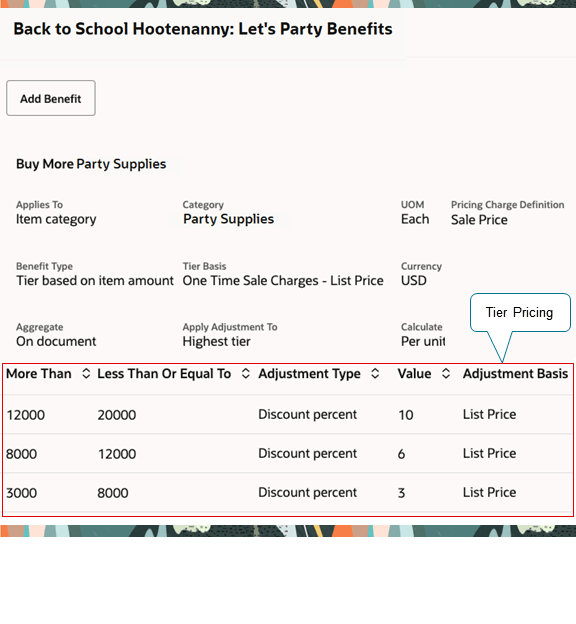Click List Price in the 3000-8000 row

pos(489,493)
